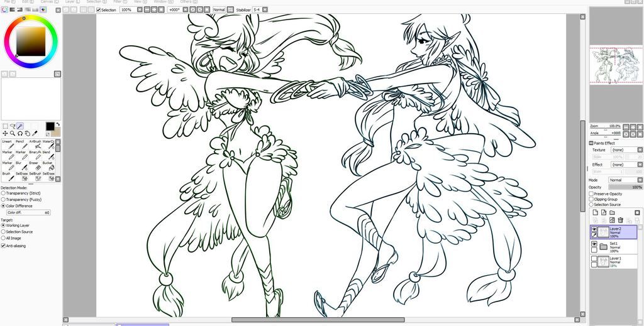Open the Texture dropdown
Screen dimensions: 644x326
[625, 150]
